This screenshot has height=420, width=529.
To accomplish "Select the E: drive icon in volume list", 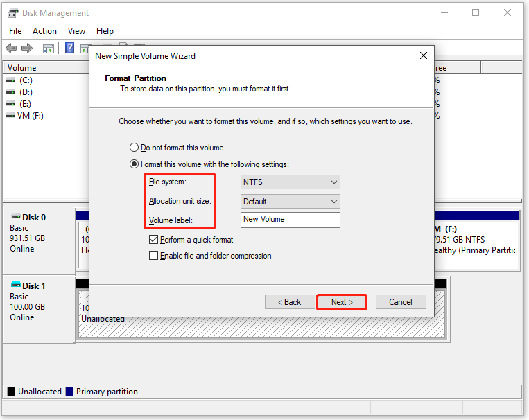I will [10, 104].
